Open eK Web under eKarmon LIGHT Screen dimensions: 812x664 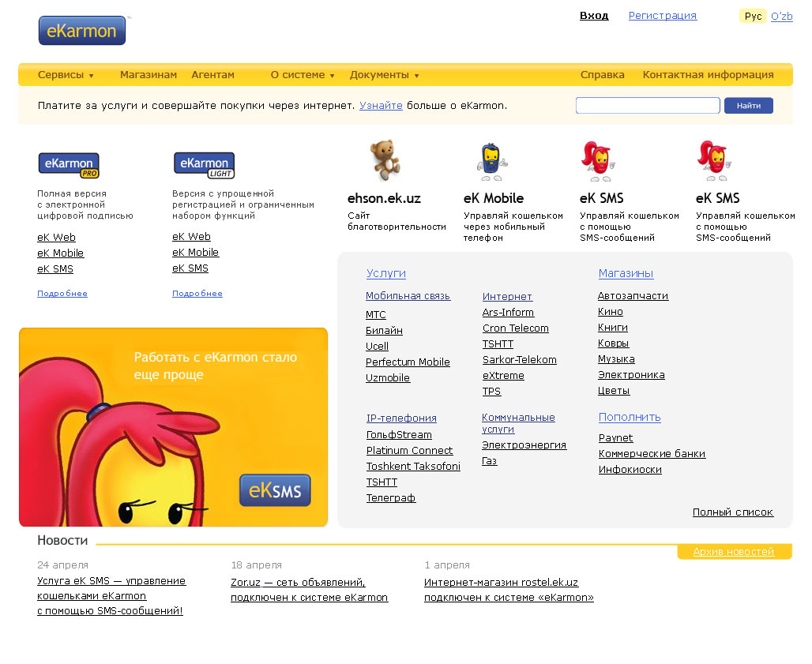point(192,237)
